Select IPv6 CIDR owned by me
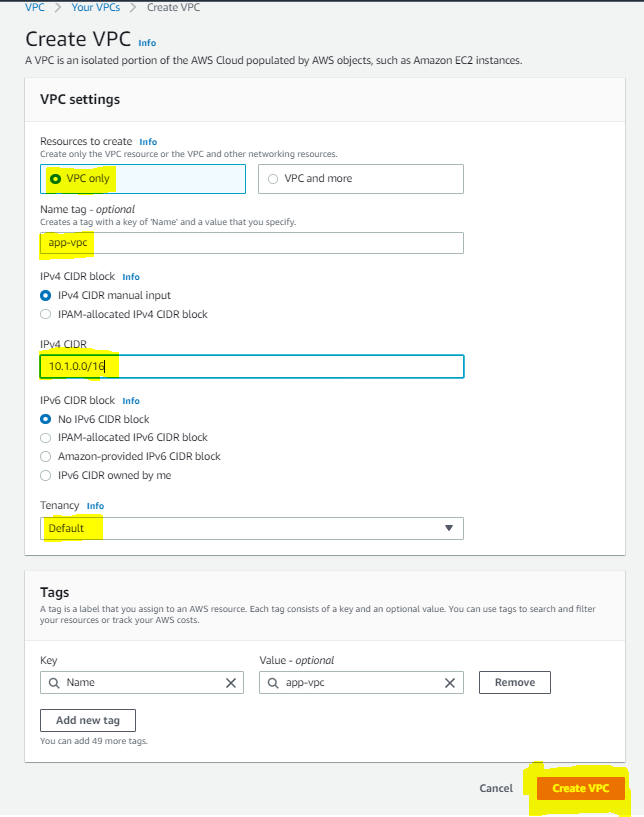The image size is (644, 817). click(44, 475)
